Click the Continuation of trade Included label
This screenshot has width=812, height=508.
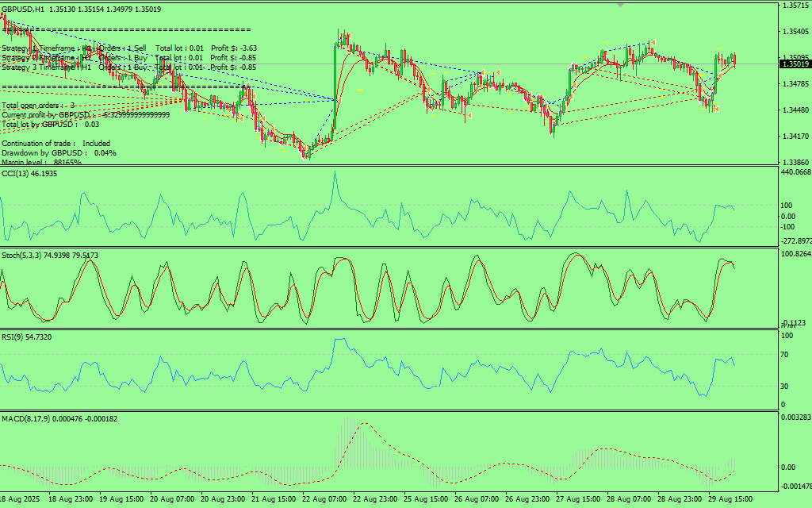click(x=56, y=144)
